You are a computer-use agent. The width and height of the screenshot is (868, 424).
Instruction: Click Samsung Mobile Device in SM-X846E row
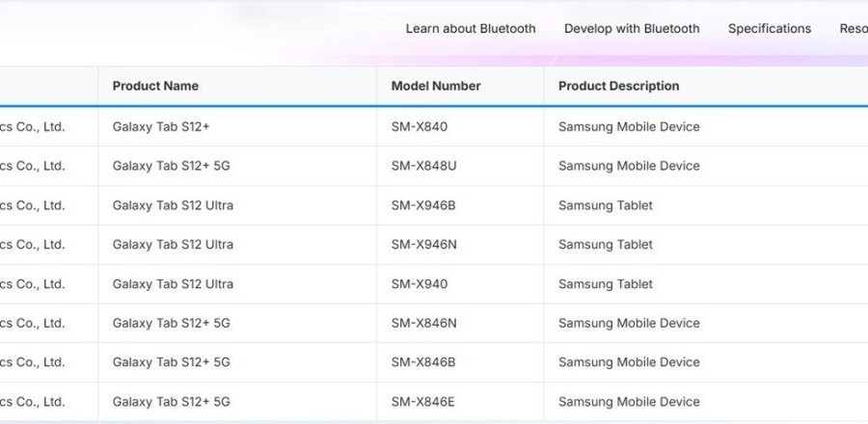click(x=629, y=401)
